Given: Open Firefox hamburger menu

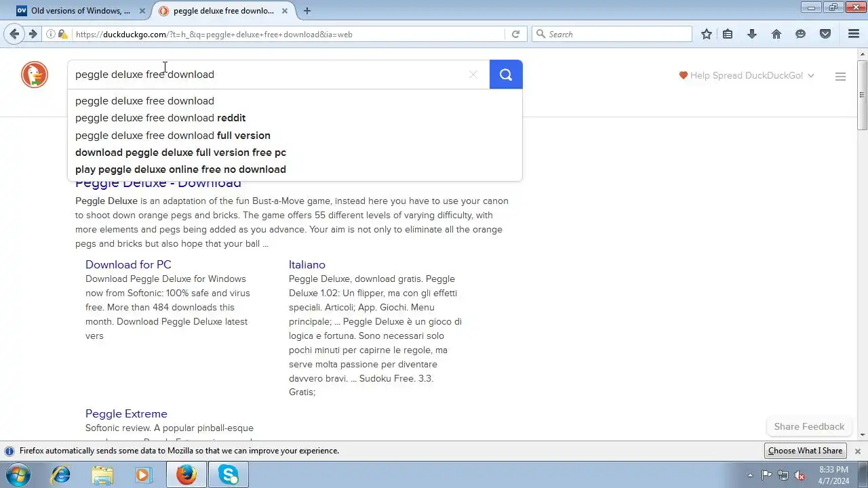Looking at the screenshot, I should [854, 34].
